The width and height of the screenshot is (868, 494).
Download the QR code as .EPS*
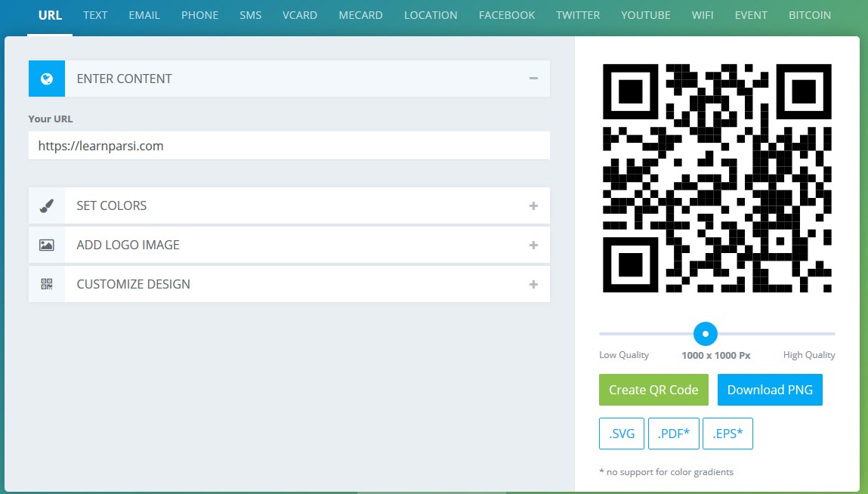[727, 434]
